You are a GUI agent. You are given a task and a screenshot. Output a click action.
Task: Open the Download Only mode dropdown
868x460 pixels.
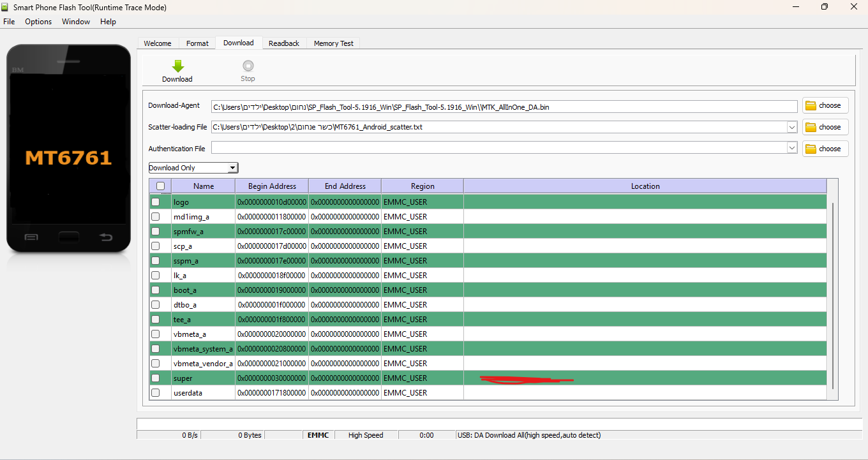(x=193, y=168)
